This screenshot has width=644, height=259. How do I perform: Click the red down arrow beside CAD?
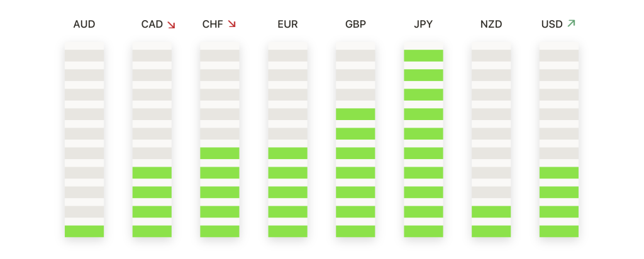click(171, 25)
